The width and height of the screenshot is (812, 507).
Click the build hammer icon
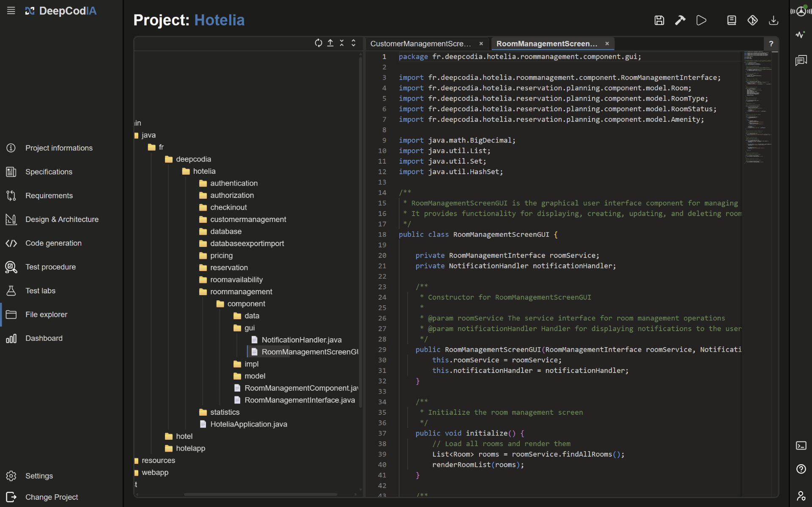click(680, 20)
